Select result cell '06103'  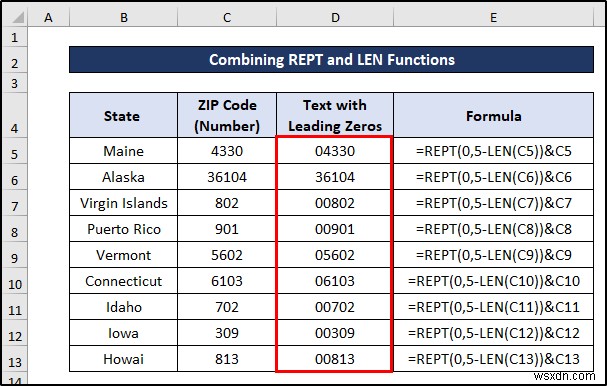pyautogui.click(x=335, y=281)
